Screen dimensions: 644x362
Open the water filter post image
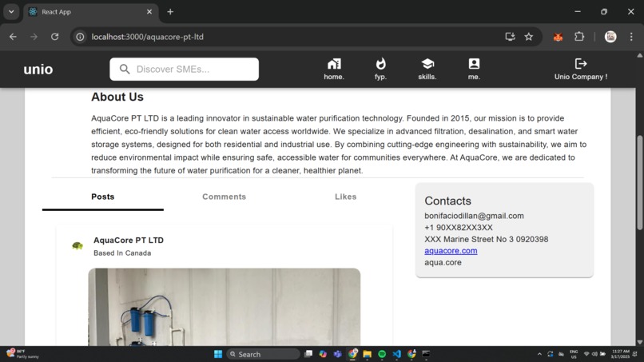[225, 307]
